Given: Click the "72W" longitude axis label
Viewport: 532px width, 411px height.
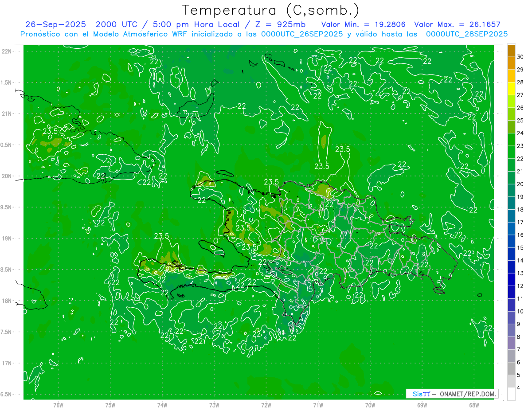Looking at the screenshot, I should [266, 405].
